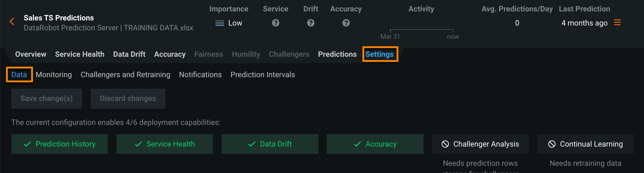Switch to the Predictions tab
This screenshot has width=644, height=173.
click(337, 54)
